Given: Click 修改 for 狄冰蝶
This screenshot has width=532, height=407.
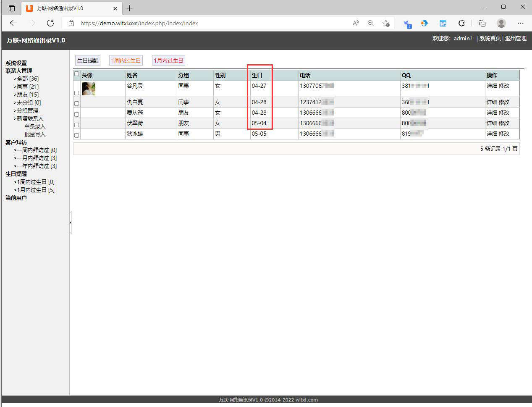Looking at the screenshot, I should (504, 134).
